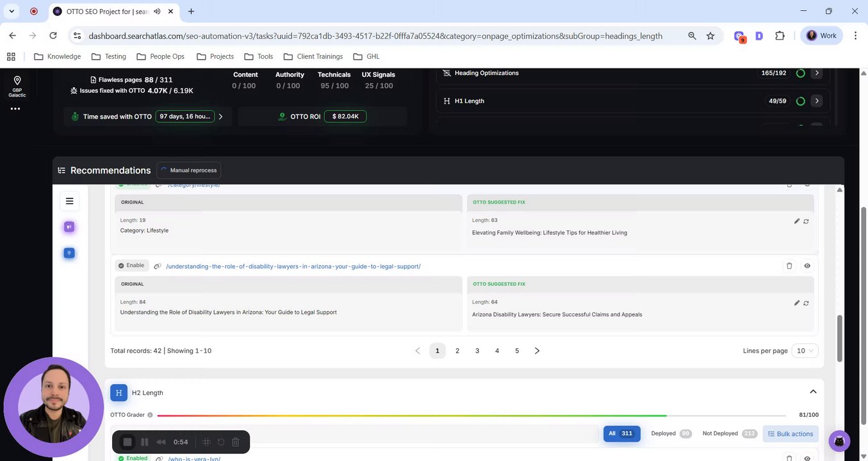The image size is (868, 461).
Task: Open the Projects bookmarks folder
Action: tap(215, 56)
